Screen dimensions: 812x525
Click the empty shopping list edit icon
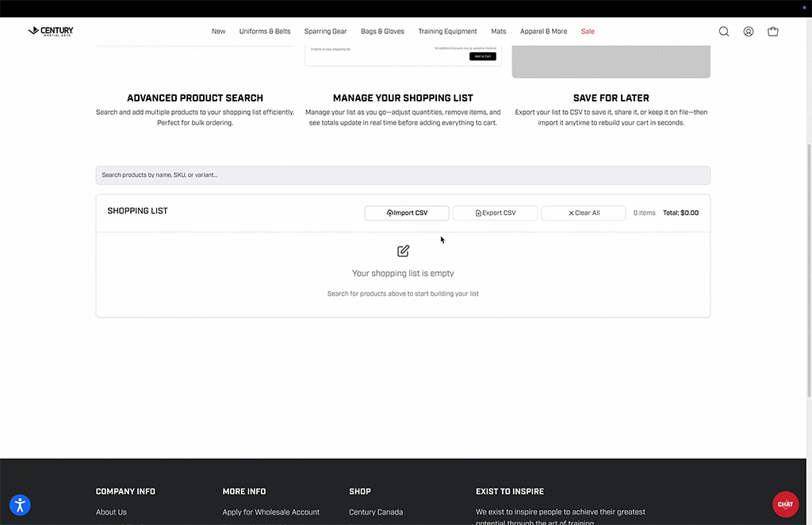pos(403,251)
